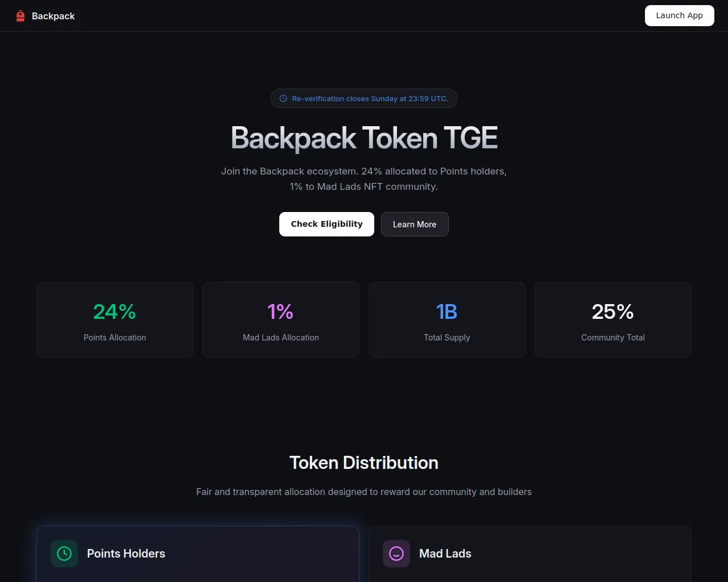Viewport: 728px width, 582px height.
Task: Click the Backpack Token TGE headline
Action: 364,138
